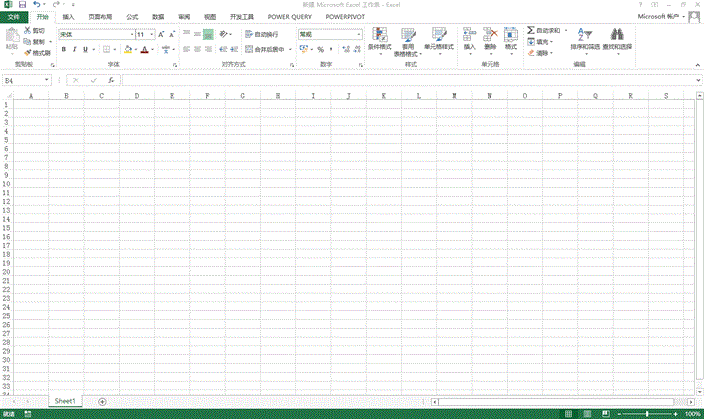
Task: Click the Microsoft account (帐户) link
Action: click(664, 17)
